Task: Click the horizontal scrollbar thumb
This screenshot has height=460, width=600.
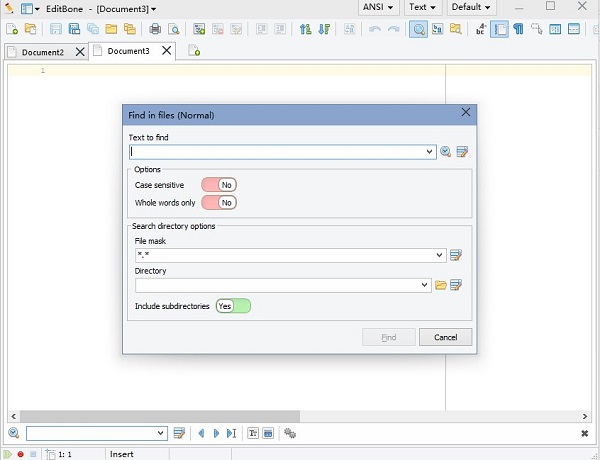Action: coord(160,416)
